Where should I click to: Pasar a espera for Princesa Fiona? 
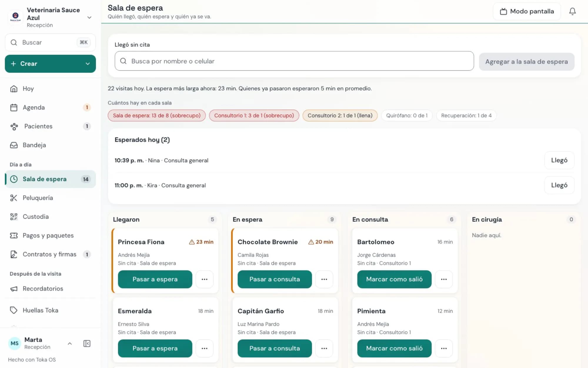click(155, 279)
